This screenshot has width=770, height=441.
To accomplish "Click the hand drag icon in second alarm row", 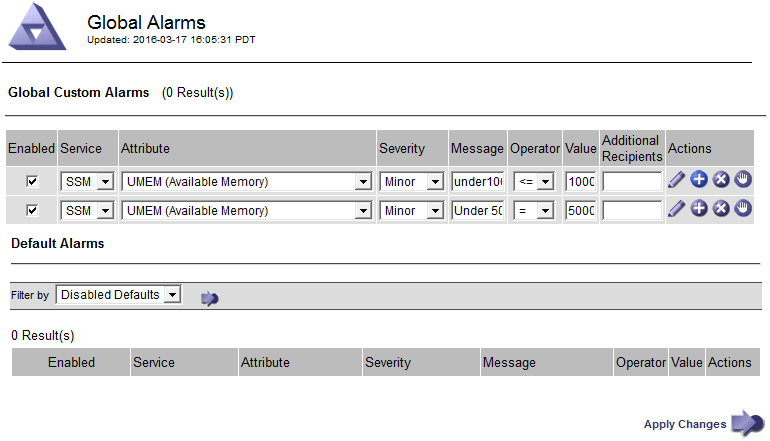I will pos(743,209).
